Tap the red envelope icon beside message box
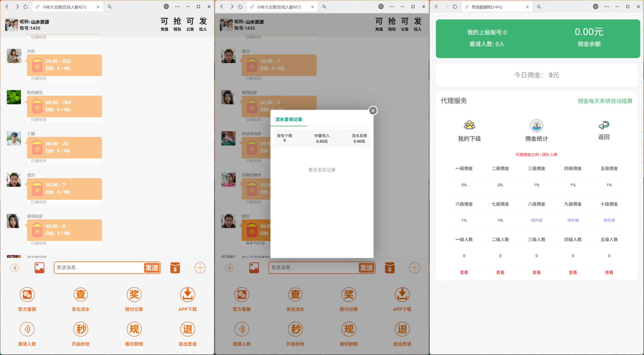Screen dimensions: 644x355 pos(175,268)
